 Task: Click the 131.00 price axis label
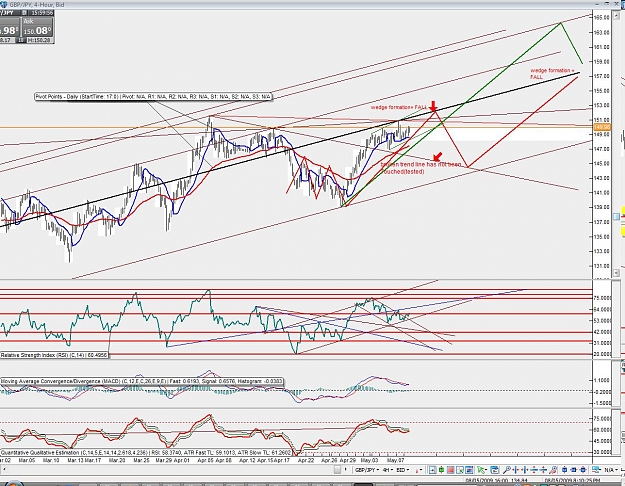tap(601, 266)
